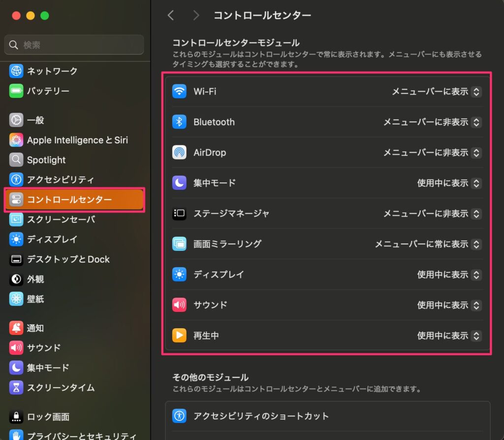The image size is (504, 440).
Task: Click the Bluetooth module icon
Action: pos(179,122)
